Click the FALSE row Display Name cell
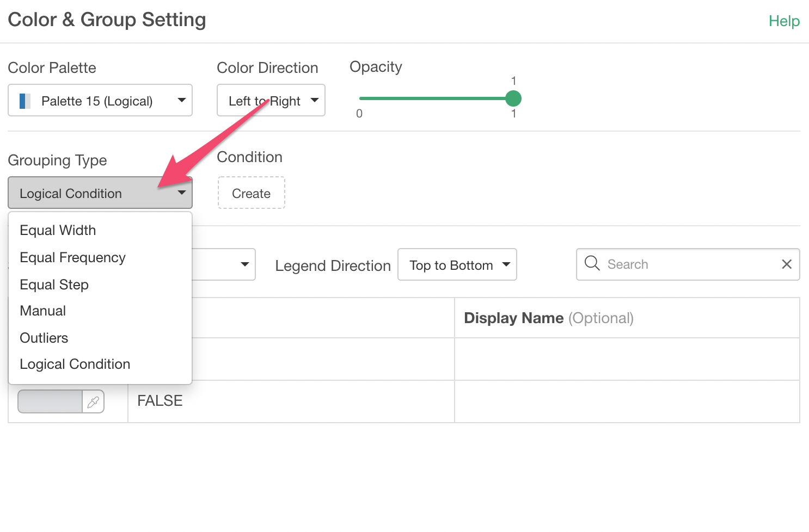The width and height of the screenshot is (809, 532). pyautogui.click(x=627, y=401)
